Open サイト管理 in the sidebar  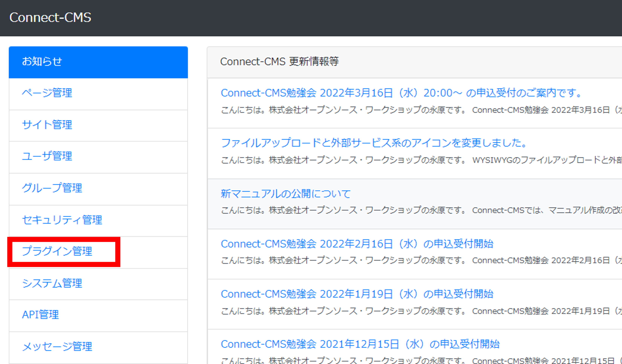[98, 126]
